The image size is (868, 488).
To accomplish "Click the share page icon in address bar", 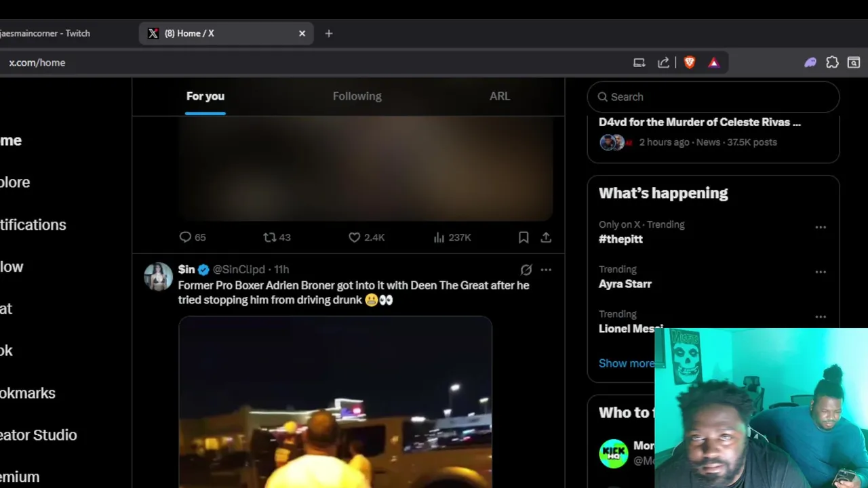I will [x=664, y=62].
